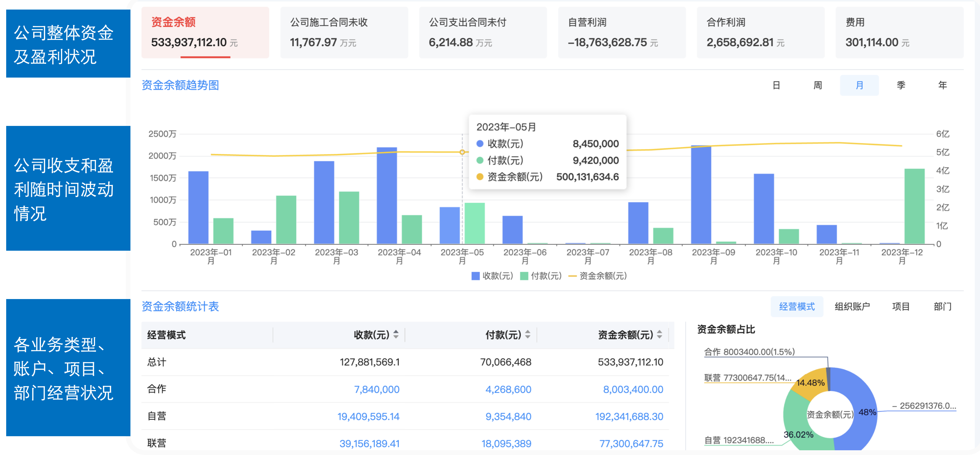The width and height of the screenshot is (980, 466).
Task: Sort table by 资金余额(元) column arrows
Action: [659, 334]
